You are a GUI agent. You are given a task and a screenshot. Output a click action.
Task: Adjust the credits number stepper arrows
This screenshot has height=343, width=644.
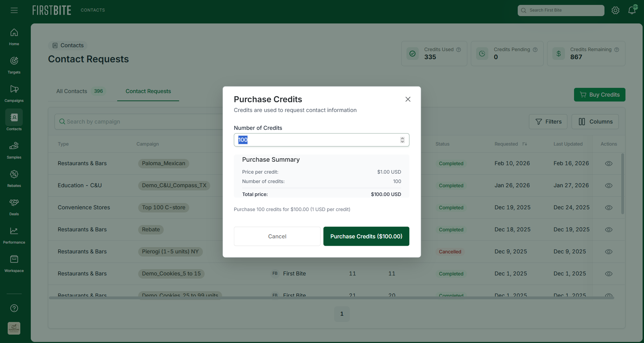(402, 140)
